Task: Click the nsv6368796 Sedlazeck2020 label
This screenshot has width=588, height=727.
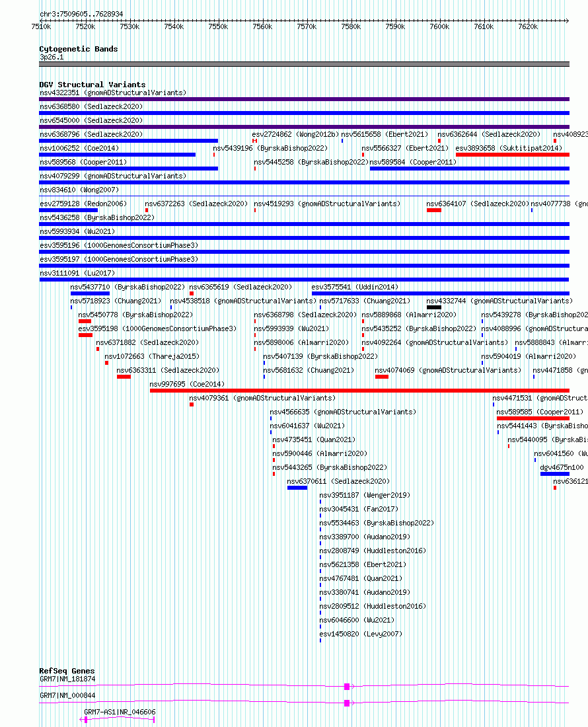Action: (x=91, y=134)
